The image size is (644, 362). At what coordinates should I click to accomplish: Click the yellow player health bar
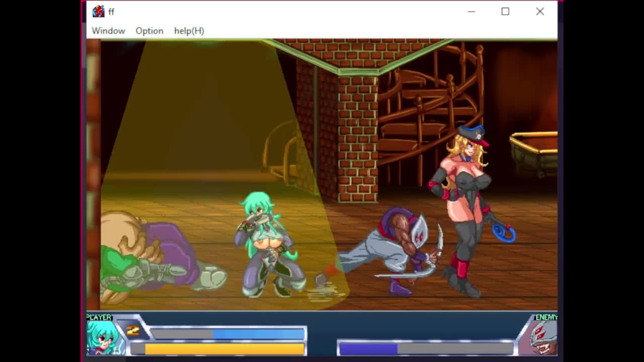point(224,349)
